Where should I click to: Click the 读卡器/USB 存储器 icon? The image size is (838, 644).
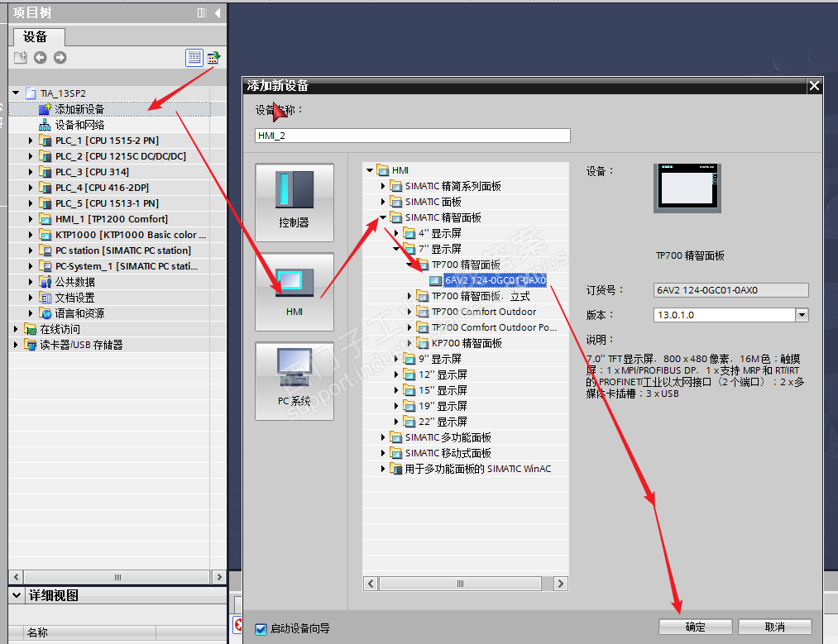click(x=31, y=345)
